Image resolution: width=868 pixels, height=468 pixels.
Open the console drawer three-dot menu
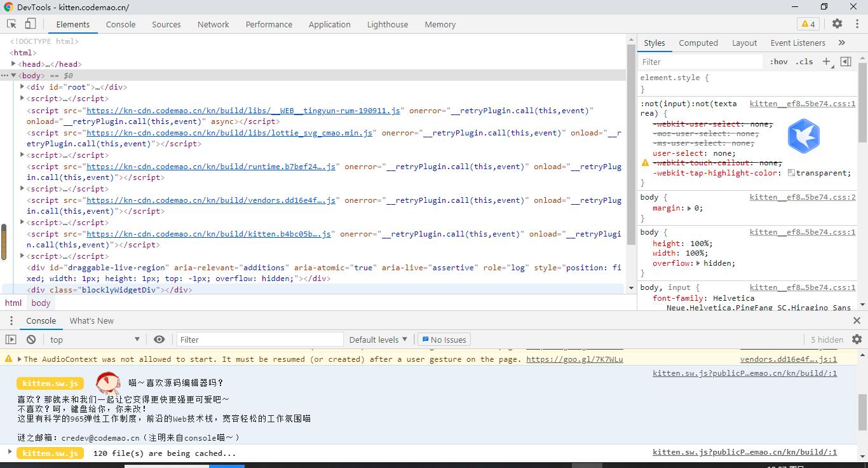(11, 320)
